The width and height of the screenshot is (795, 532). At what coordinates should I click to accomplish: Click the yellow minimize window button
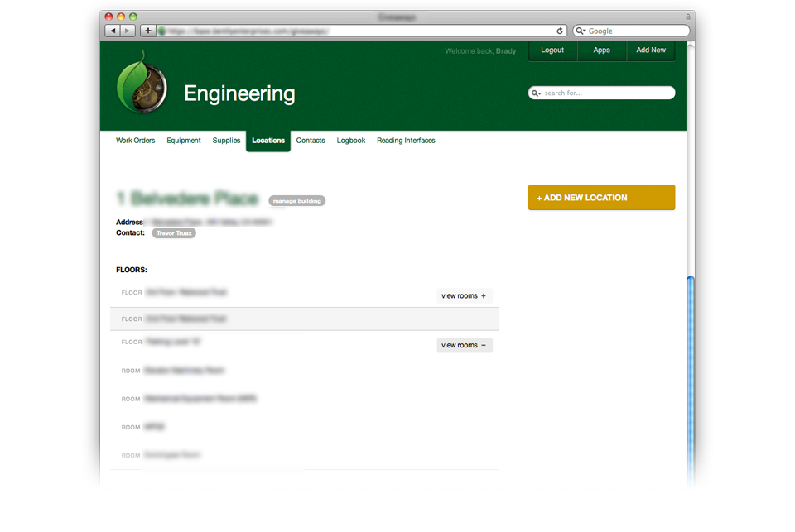(121, 17)
